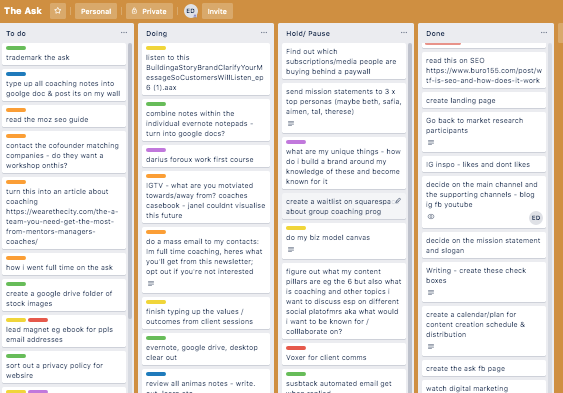Open card 'contact the cofounder matching companies'

coord(64,152)
